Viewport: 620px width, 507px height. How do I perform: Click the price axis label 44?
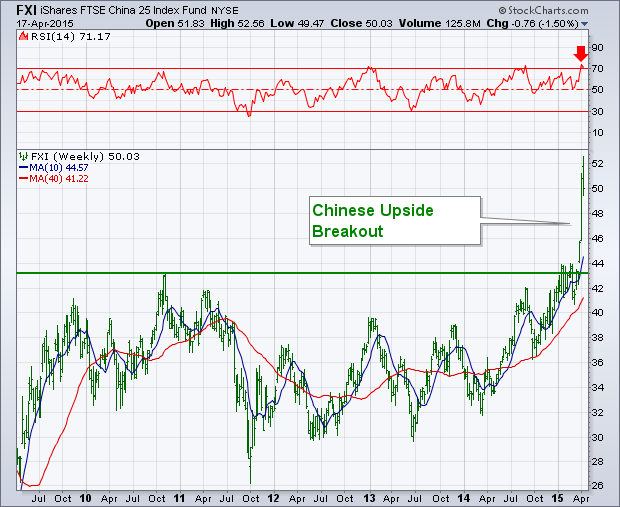coord(597,263)
